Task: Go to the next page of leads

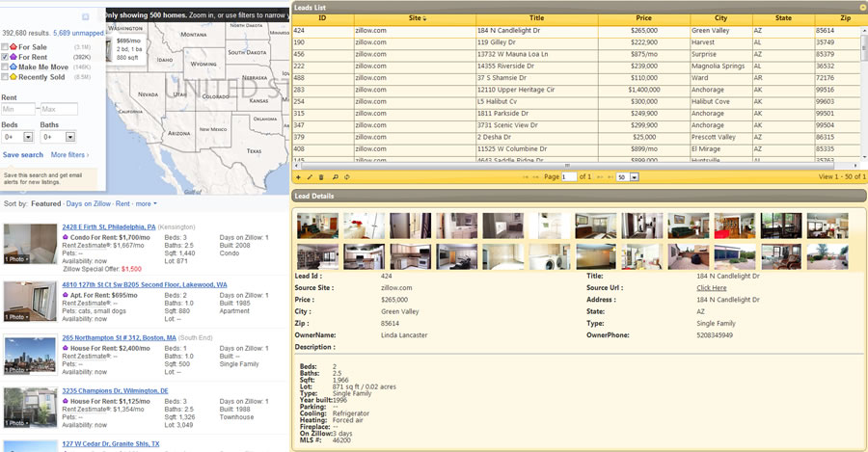Action: tap(600, 177)
